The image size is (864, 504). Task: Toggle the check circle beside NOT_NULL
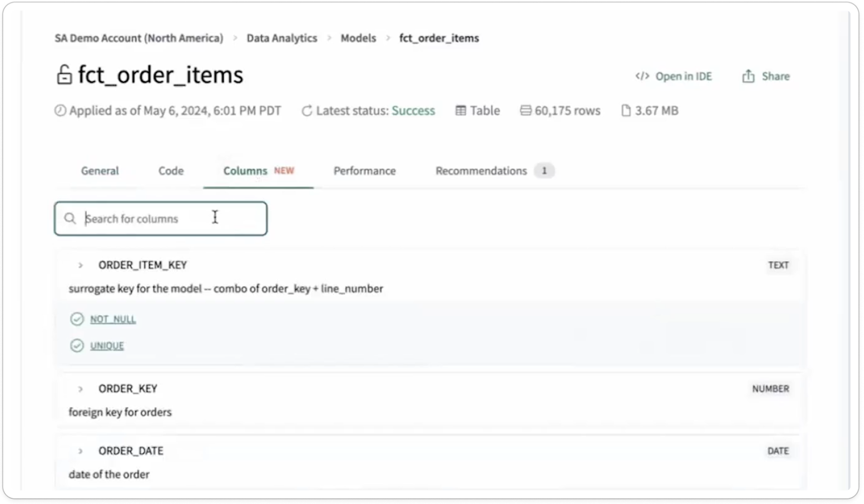tap(77, 319)
